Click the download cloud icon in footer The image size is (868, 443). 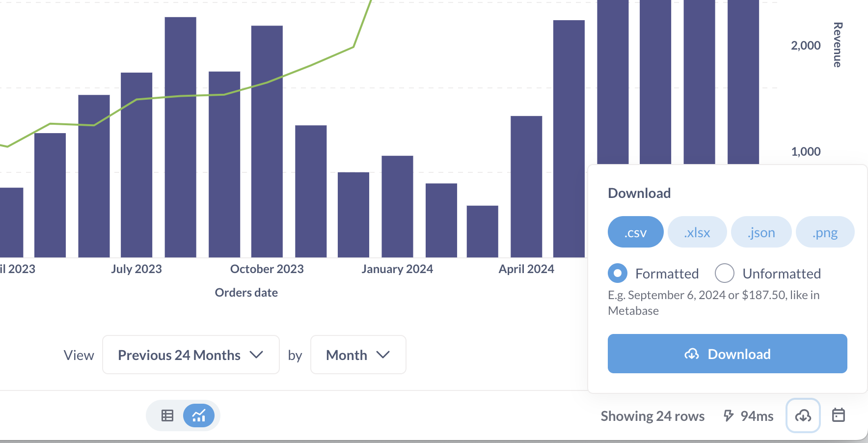tap(803, 415)
